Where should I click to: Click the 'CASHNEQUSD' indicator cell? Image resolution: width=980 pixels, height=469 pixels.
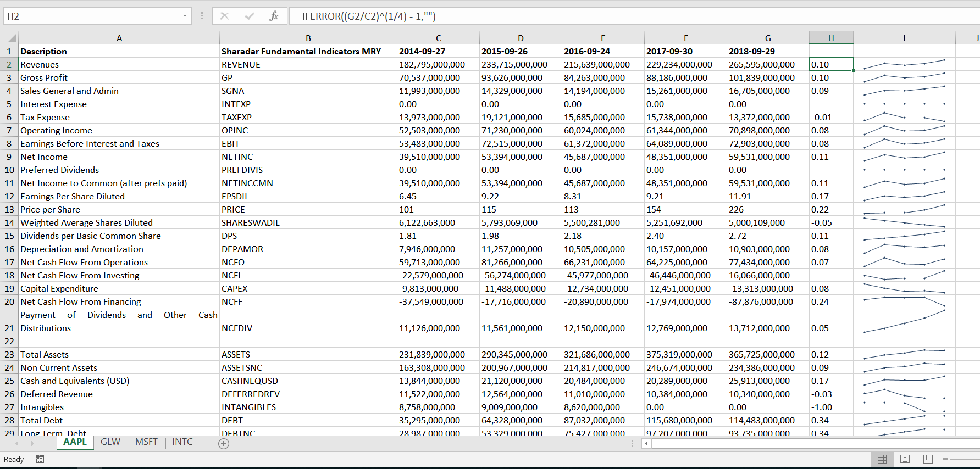(308, 381)
